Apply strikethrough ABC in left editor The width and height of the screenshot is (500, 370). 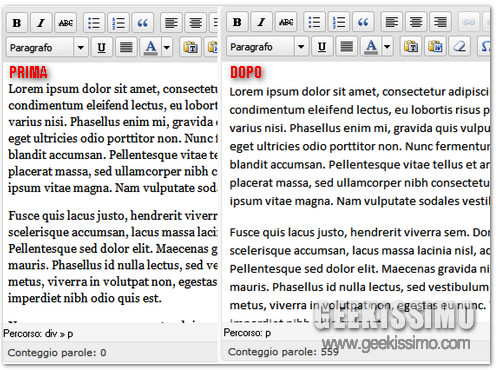tap(66, 23)
